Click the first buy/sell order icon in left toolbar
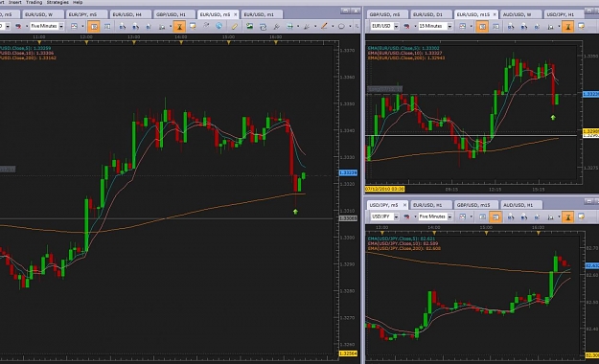Image resolution: width=599 pixels, height=364 pixels. point(123,27)
